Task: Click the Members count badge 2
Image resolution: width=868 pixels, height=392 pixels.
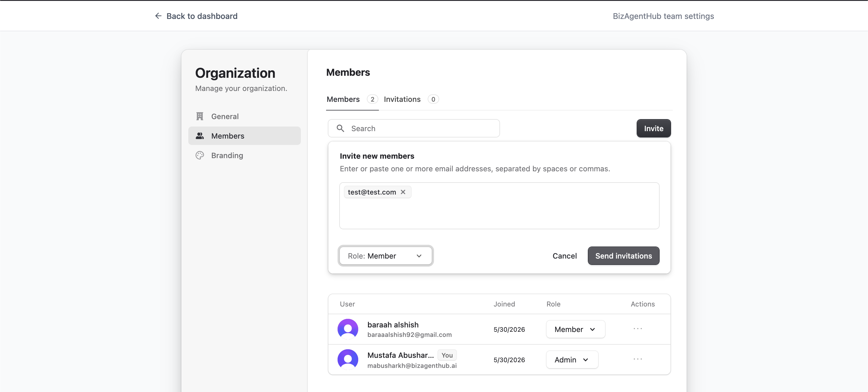Action: 372,99
